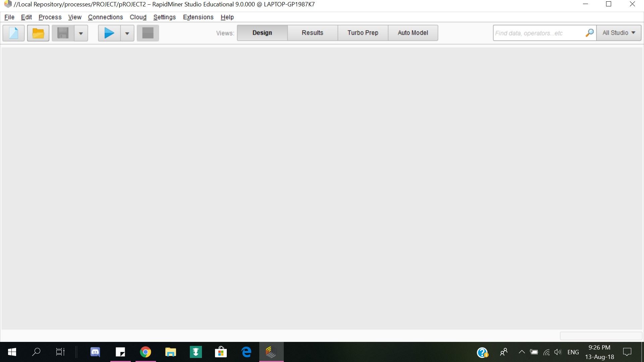The image size is (644, 362).
Task: Open the Turbo Prep view
Action: (363, 33)
